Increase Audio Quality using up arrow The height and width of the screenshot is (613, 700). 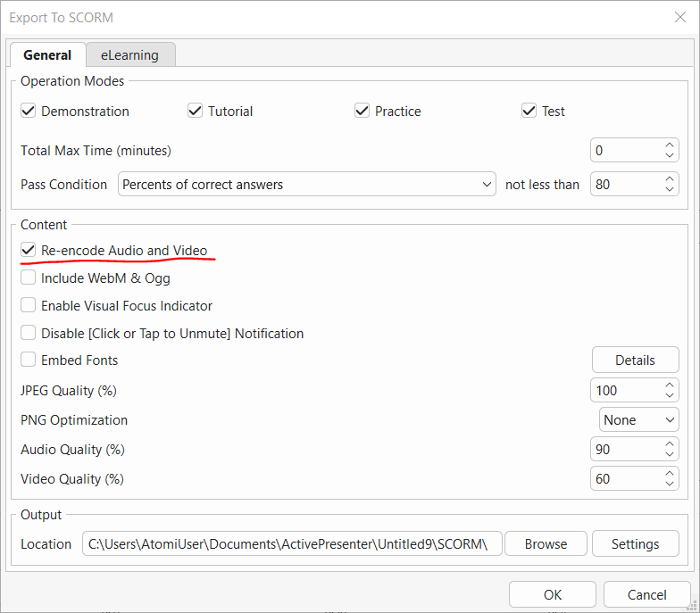pyautogui.click(x=670, y=444)
